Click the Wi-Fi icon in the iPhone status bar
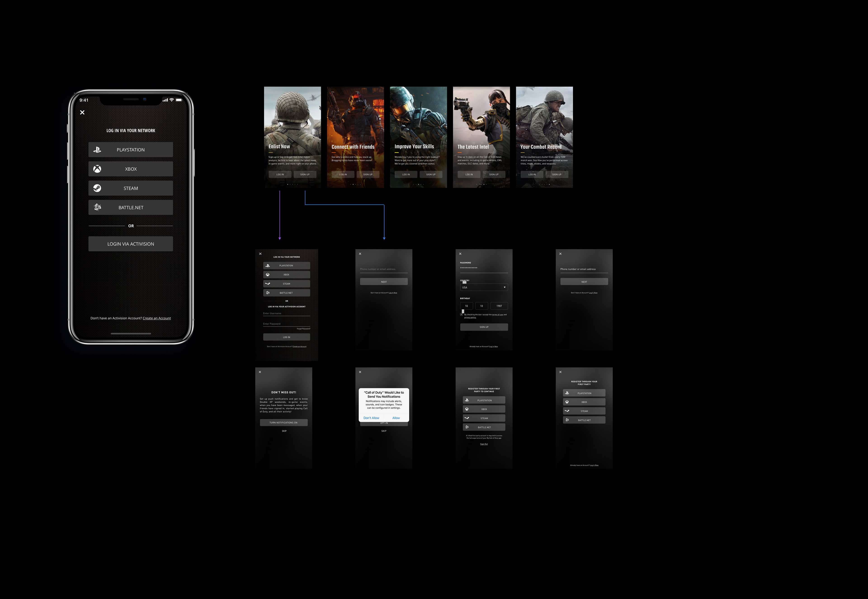The width and height of the screenshot is (868, 599). tap(172, 100)
